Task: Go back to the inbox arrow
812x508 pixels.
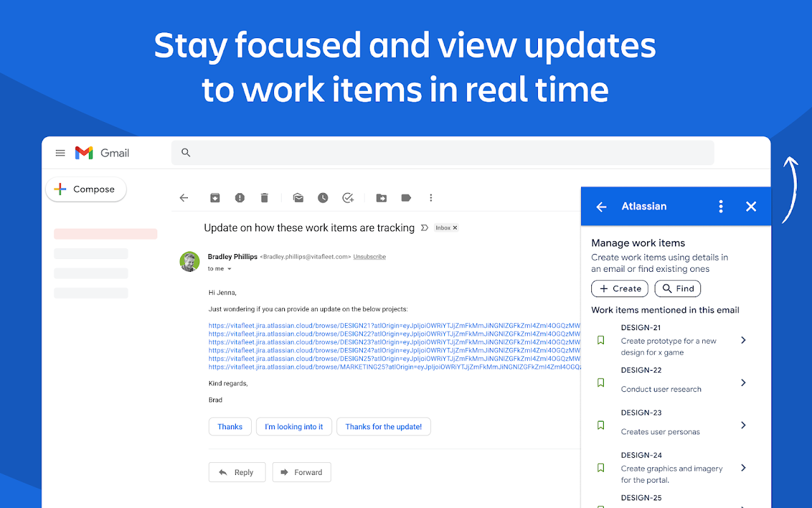Action: coord(184,198)
